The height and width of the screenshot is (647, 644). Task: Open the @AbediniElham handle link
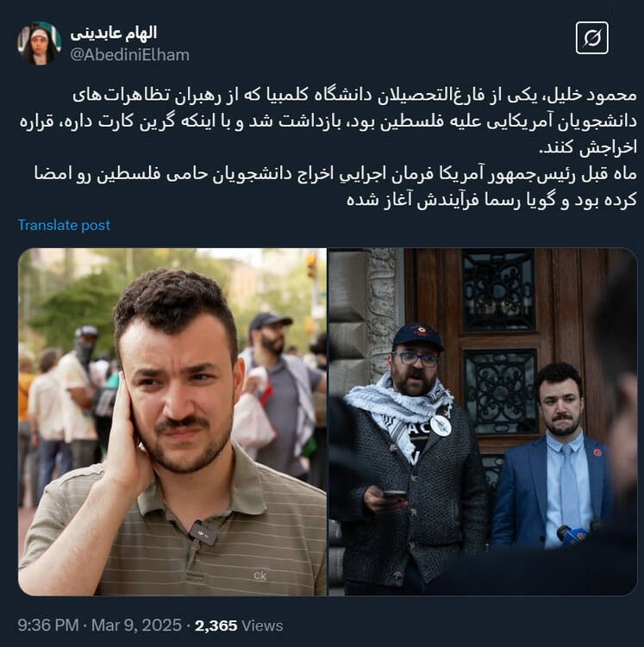pyautogui.click(x=129, y=55)
